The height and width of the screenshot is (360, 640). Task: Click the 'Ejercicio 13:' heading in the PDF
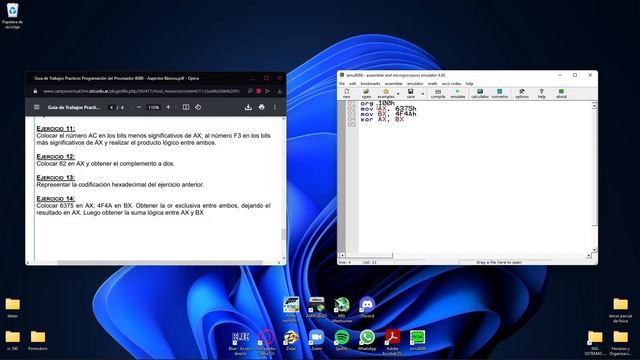[x=56, y=178]
